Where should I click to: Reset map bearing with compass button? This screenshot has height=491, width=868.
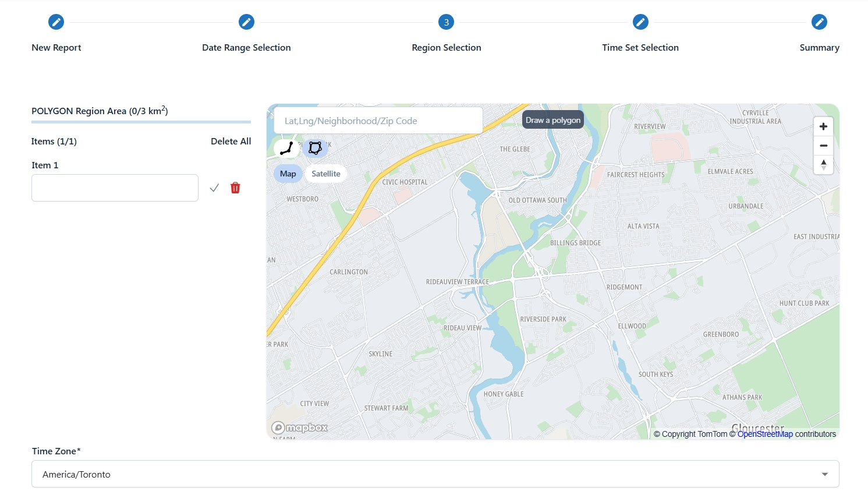[x=823, y=165]
